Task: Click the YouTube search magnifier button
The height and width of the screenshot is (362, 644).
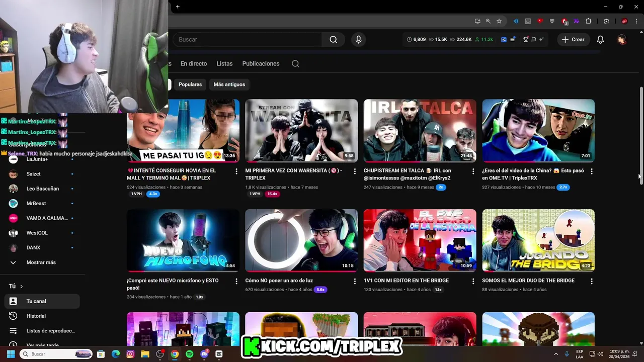Action: [333, 39]
